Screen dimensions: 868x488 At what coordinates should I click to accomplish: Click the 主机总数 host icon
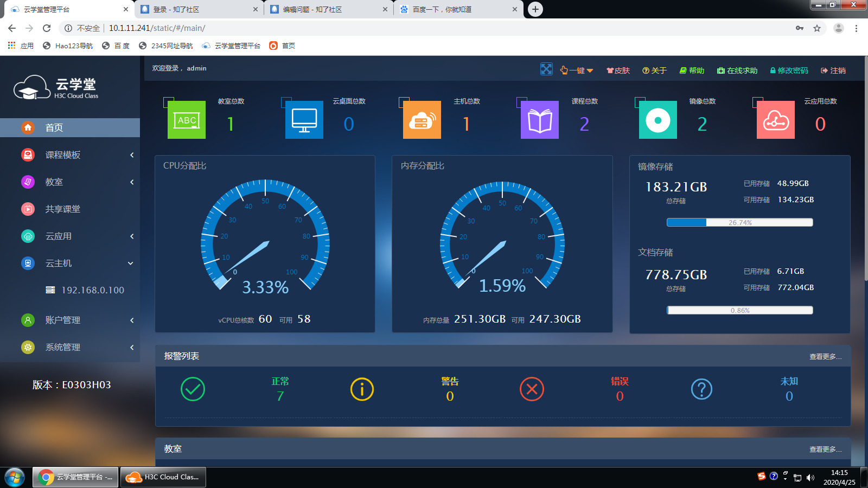(x=422, y=120)
